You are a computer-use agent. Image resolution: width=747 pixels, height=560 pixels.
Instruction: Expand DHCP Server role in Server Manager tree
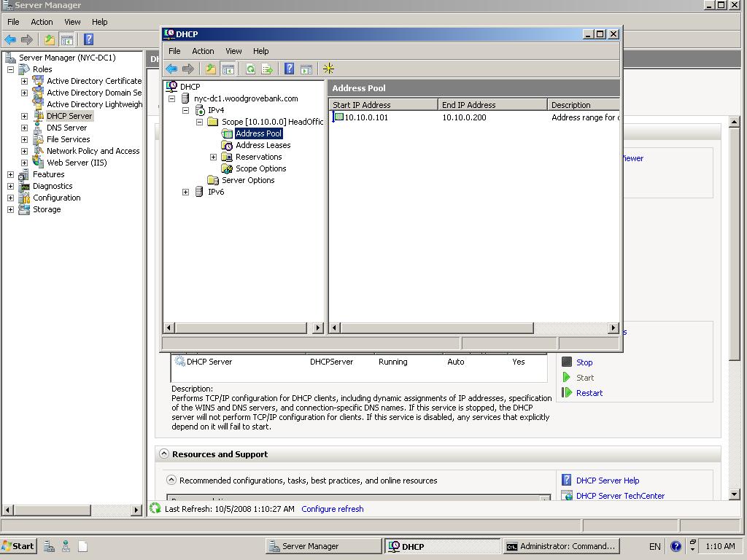[24, 116]
